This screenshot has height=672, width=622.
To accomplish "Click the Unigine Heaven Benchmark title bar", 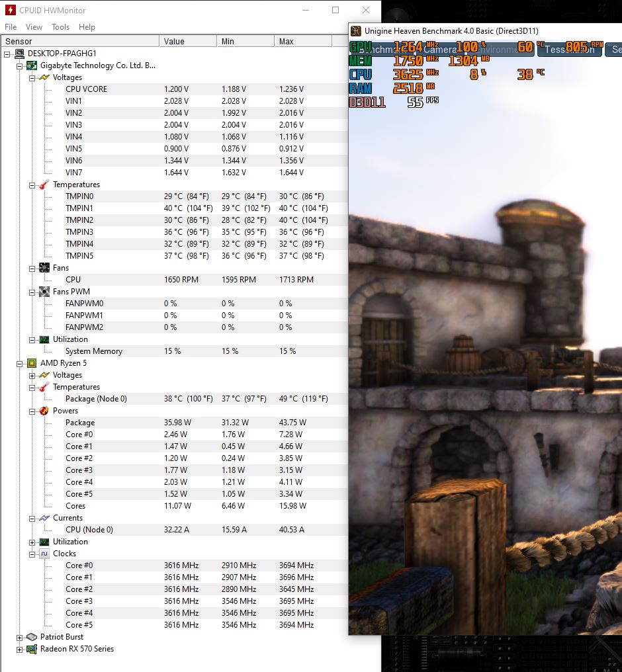I will 485,31.
